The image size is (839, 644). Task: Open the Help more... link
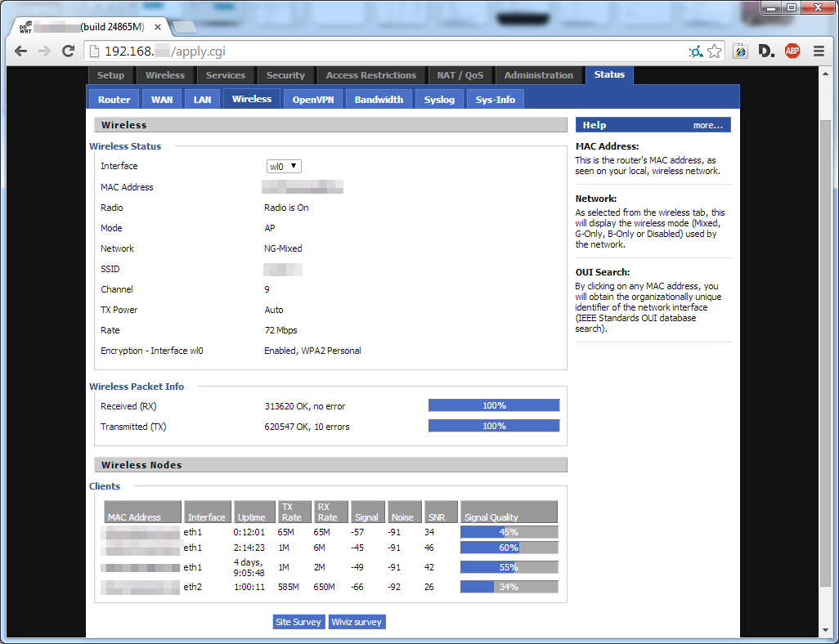coord(707,124)
